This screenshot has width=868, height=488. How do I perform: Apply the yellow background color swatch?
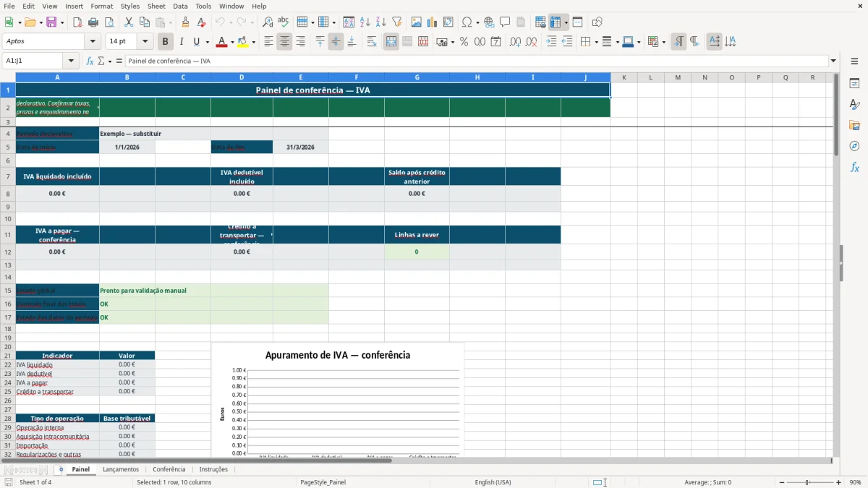tap(243, 42)
